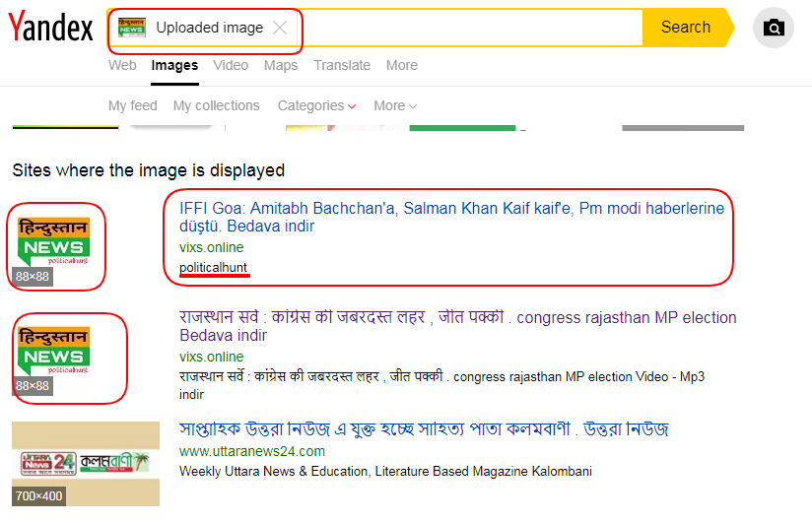This screenshot has height=523, width=812.
Task: Open the congress rajasthan MP election result link
Action: click(x=458, y=326)
